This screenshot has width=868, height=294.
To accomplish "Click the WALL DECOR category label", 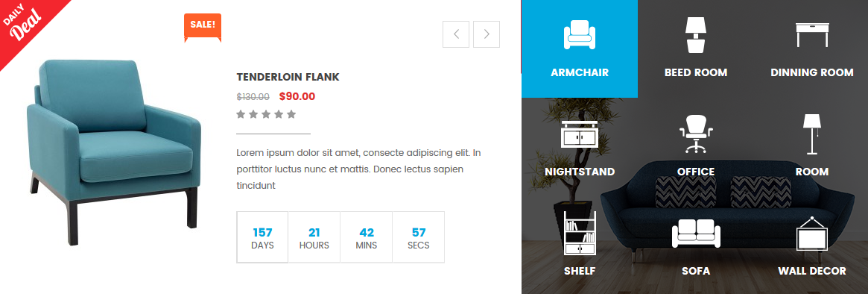I will pyautogui.click(x=812, y=272).
